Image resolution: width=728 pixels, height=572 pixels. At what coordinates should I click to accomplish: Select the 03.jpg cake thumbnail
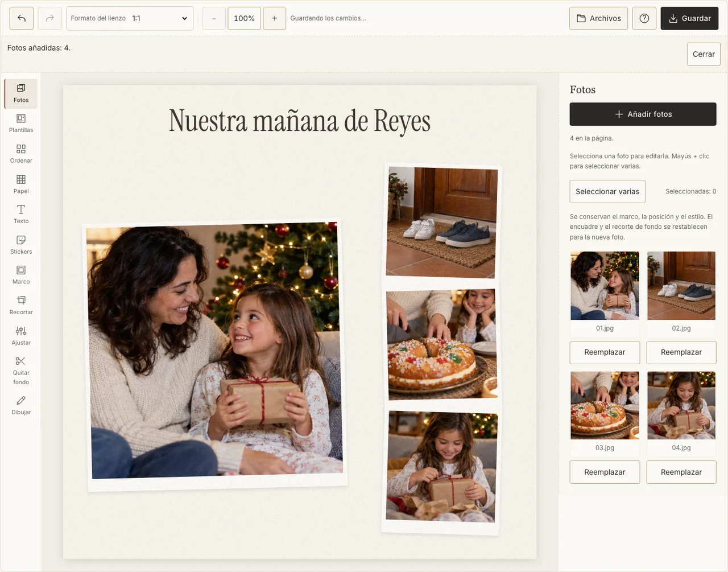605,405
